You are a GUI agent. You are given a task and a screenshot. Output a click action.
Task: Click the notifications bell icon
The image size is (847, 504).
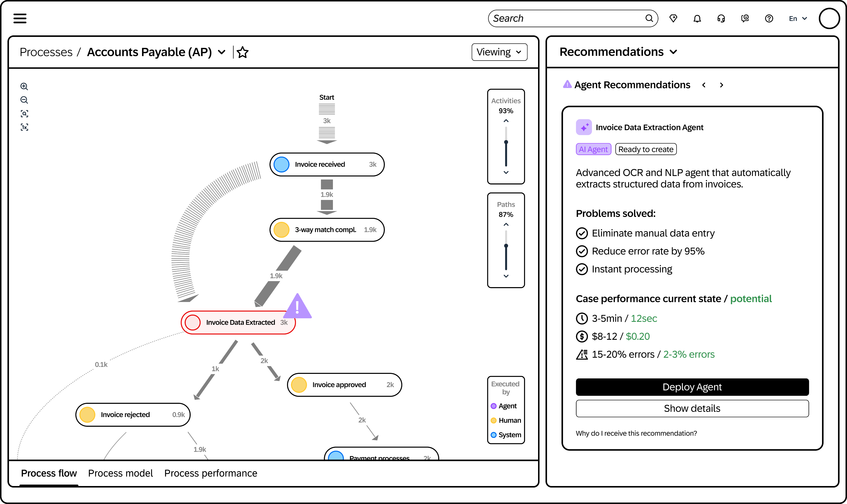pyautogui.click(x=697, y=19)
